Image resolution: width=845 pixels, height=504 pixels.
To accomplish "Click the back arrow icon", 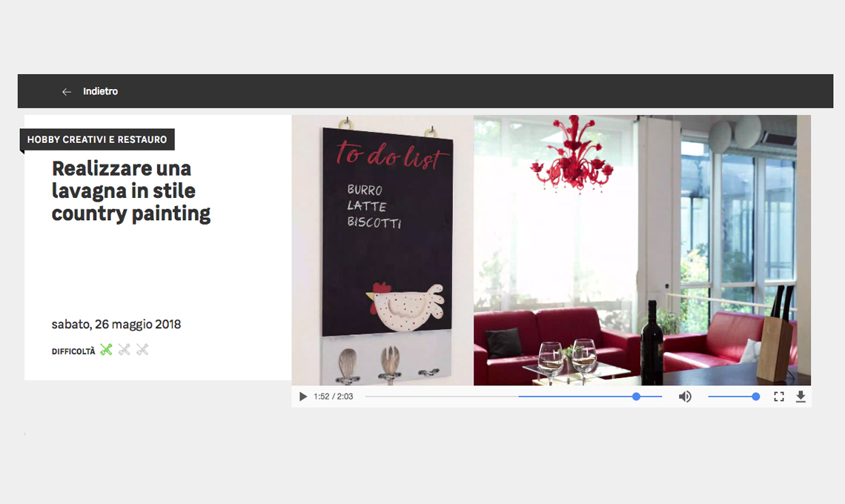I will pos(66,92).
